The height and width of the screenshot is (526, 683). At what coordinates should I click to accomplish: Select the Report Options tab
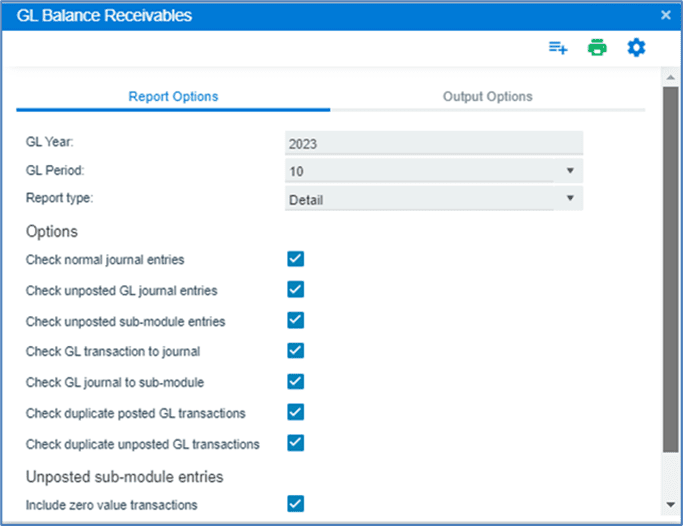pos(173,97)
